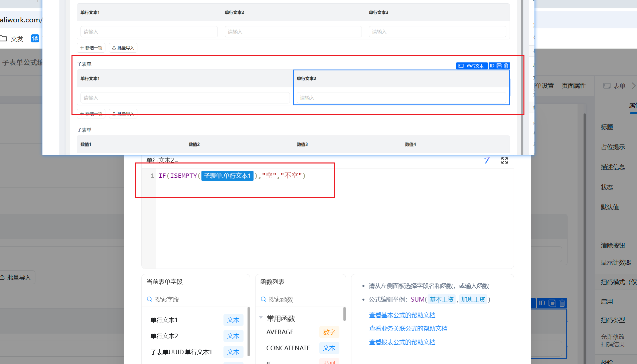Click the 默认值 property label
Viewport: 637px width, 364px height.
click(x=610, y=207)
